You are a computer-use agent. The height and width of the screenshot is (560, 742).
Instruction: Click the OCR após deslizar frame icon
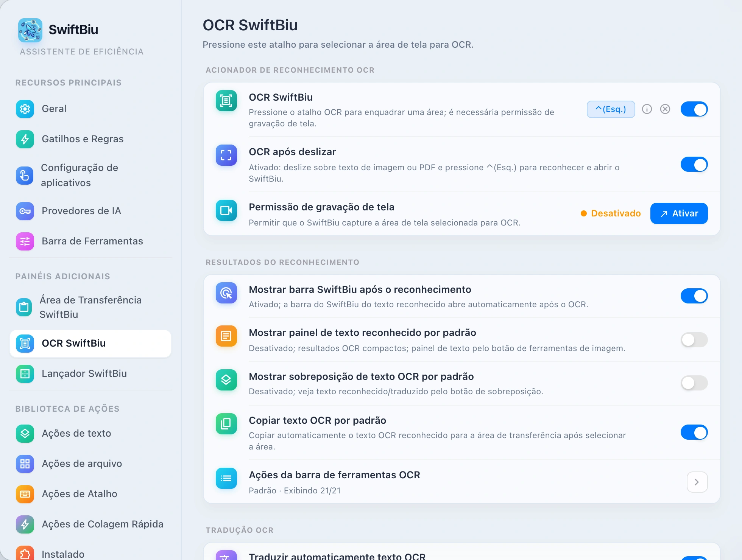[226, 155]
